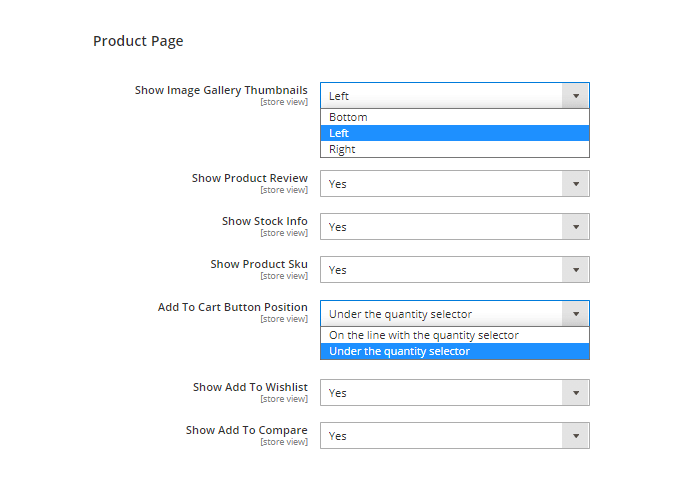The width and height of the screenshot is (685, 494).
Task: Click the Show Image Gallery Thumbnails dropdown arrow
Action: point(575,96)
